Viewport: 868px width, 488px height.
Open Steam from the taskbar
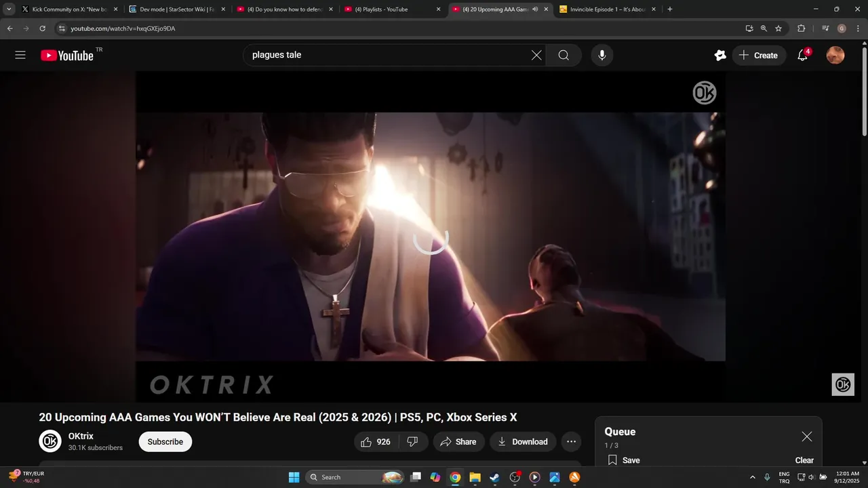pyautogui.click(x=494, y=477)
